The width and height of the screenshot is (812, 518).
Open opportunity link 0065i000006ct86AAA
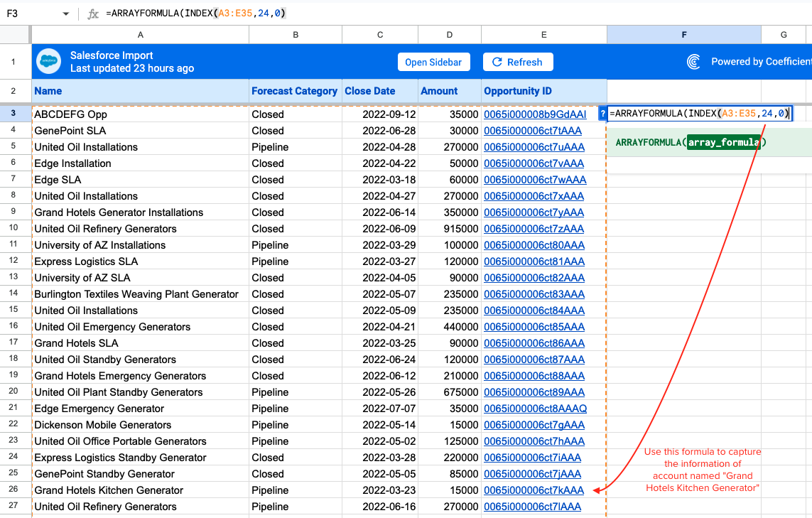pos(534,343)
